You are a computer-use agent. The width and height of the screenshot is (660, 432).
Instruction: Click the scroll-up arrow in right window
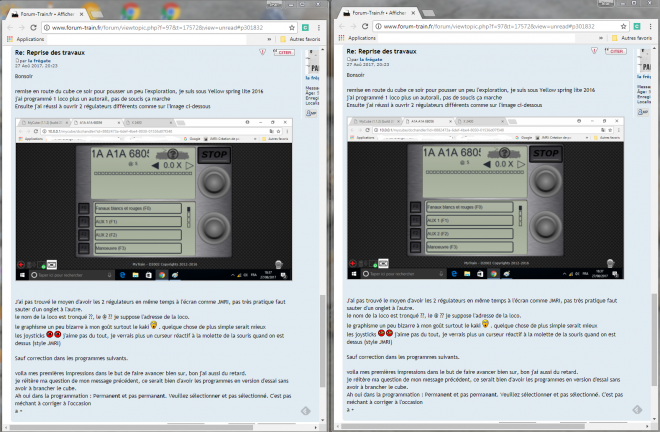click(655, 48)
